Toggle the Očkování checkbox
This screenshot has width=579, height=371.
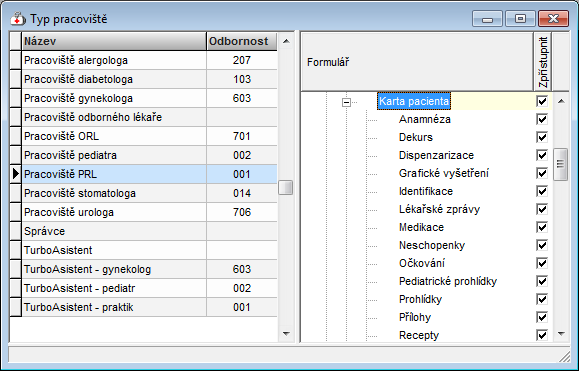coord(542,263)
